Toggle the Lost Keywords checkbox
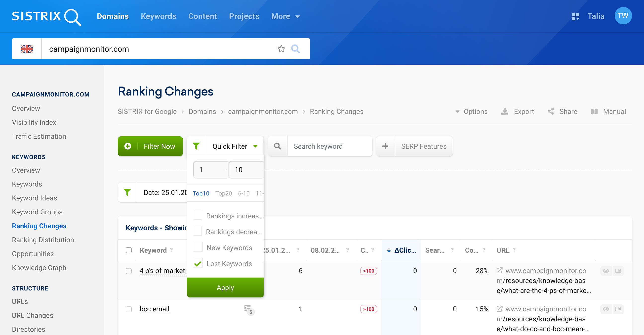This screenshot has height=335, width=644. point(198,263)
